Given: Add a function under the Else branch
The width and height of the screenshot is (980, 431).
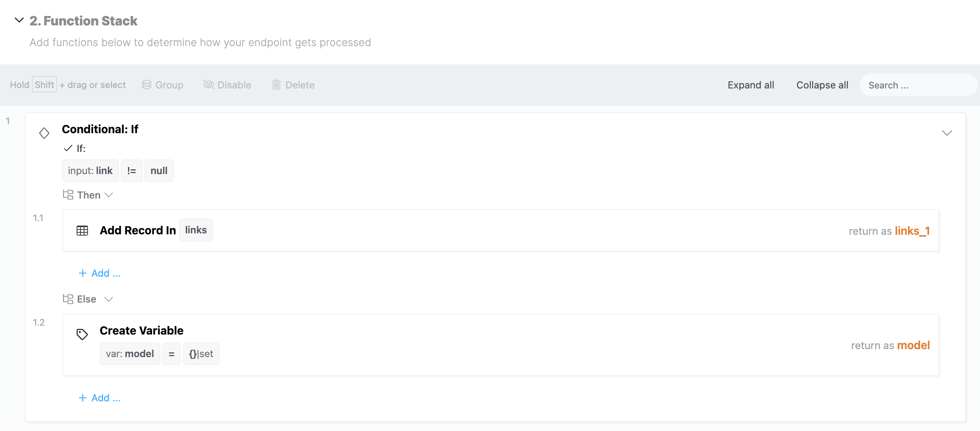Looking at the screenshot, I should point(100,398).
